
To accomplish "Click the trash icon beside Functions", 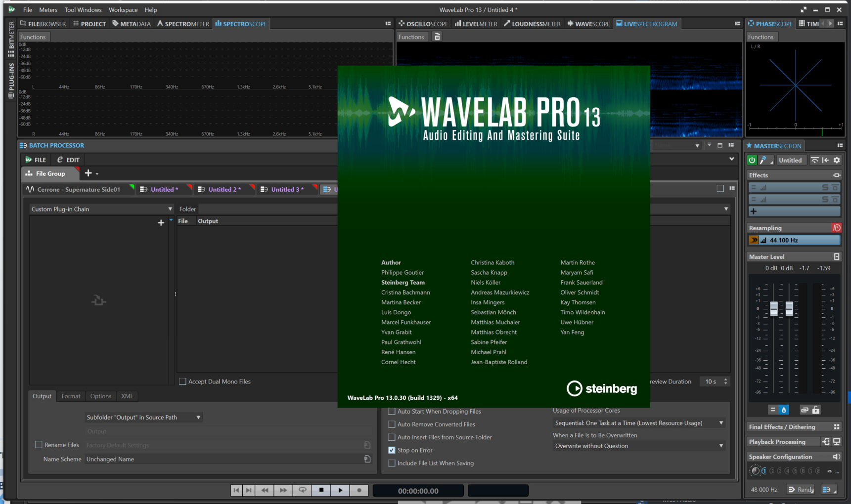I will tap(437, 37).
